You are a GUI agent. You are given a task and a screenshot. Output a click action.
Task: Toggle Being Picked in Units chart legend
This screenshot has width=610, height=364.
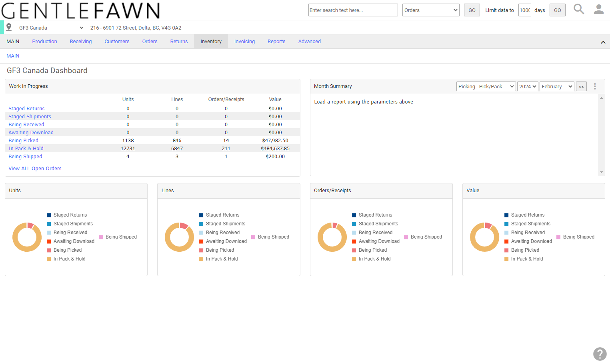tap(64, 250)
